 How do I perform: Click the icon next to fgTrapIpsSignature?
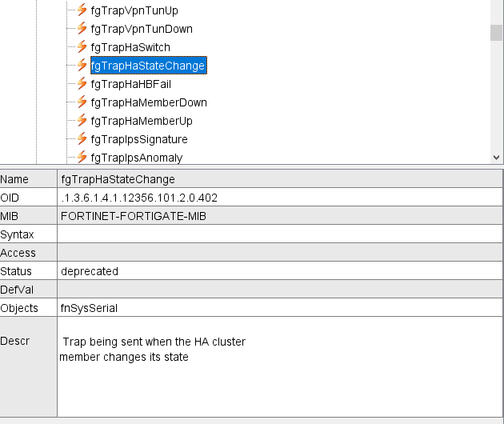[82, 139]
